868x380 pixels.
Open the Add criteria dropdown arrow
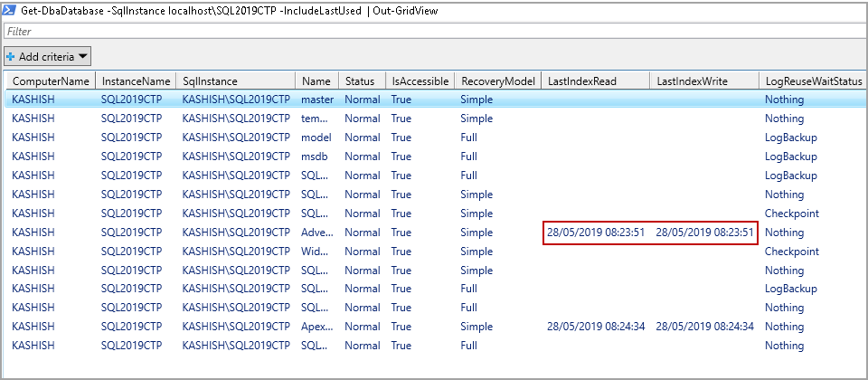(82, 56)
